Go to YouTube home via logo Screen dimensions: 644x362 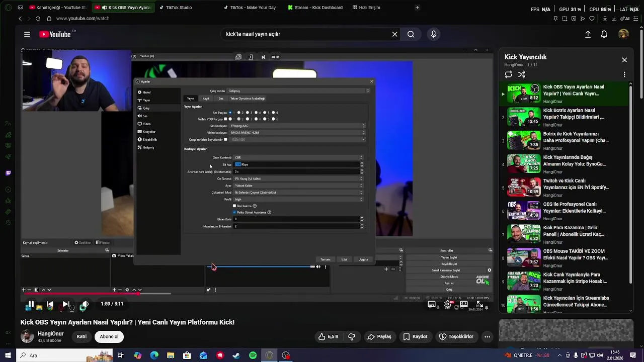pyautogui.click(x=55, y=34)
